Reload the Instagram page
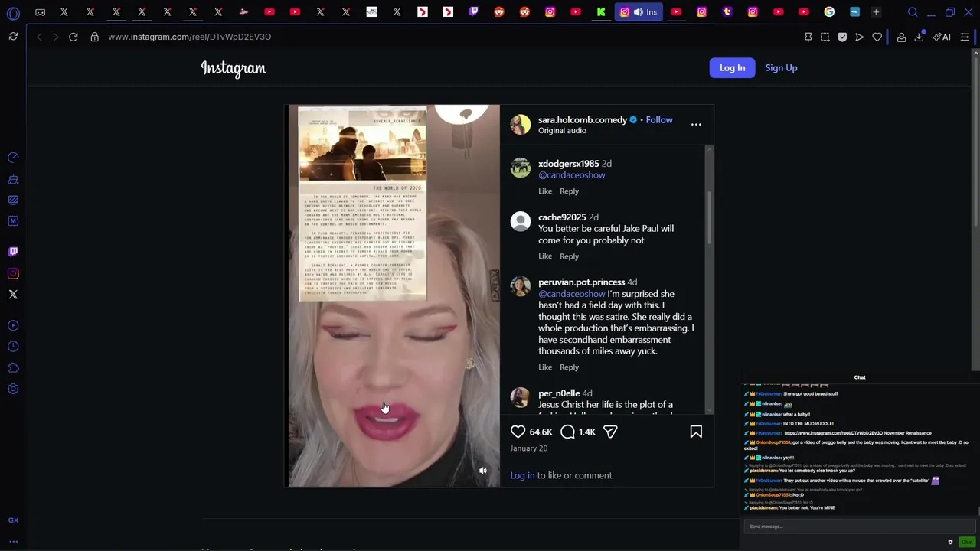Screen dimensions: 980x551 (x=73, y=37)
